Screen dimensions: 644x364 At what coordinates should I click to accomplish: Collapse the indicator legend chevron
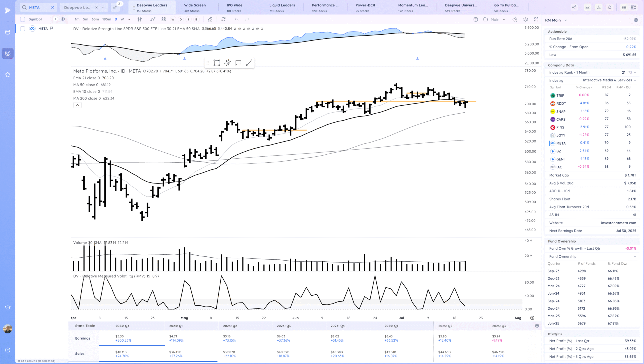77,105
